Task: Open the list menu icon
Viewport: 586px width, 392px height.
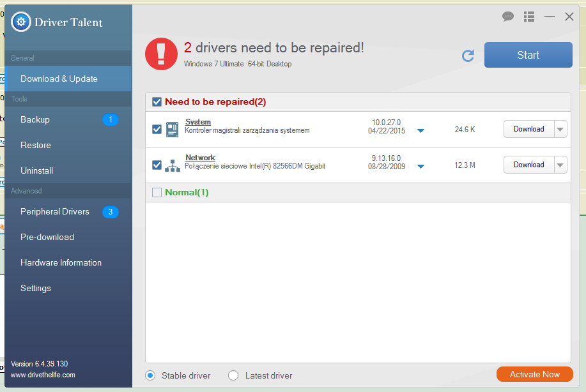Action: click(x=529, y=17)
